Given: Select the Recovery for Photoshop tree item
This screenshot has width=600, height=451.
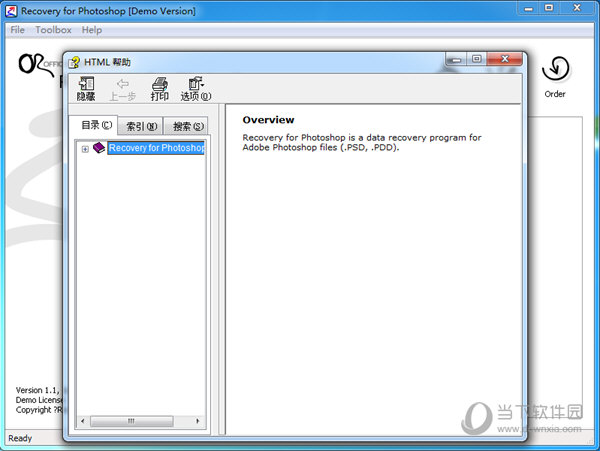Looking at the screenshot, I should coord(156,148).
